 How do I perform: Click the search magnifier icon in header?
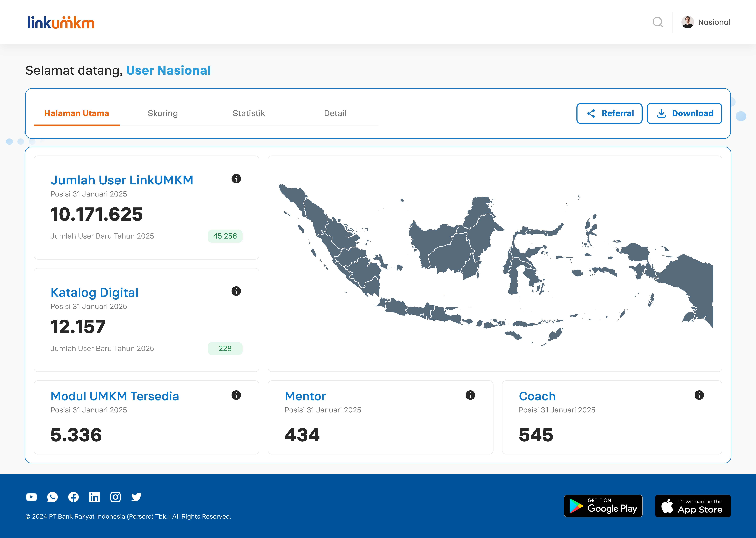[x=658, y=22]
